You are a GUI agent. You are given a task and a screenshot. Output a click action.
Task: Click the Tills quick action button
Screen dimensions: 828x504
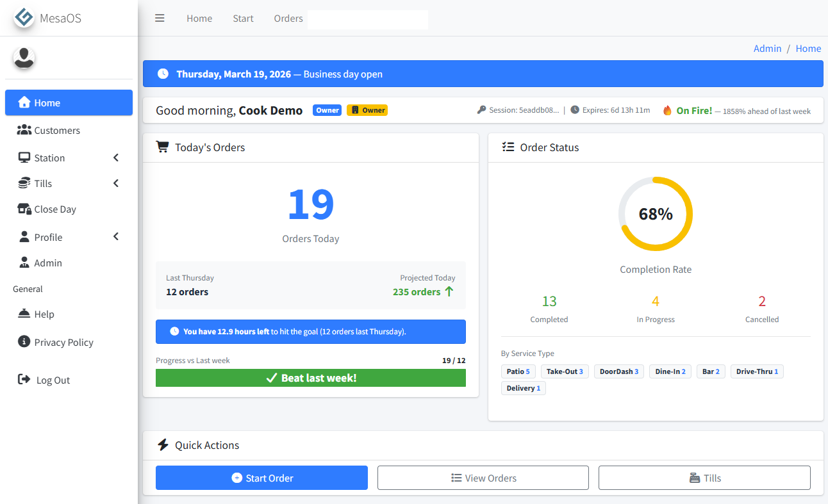[x=704, y=478]
